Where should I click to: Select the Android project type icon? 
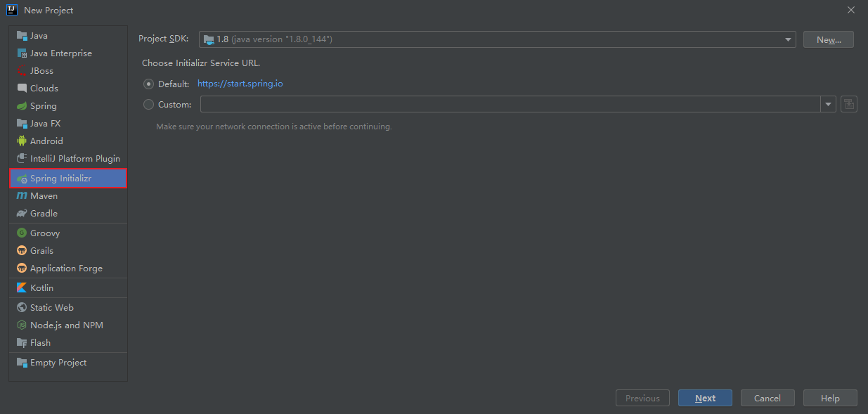point(22,141)
